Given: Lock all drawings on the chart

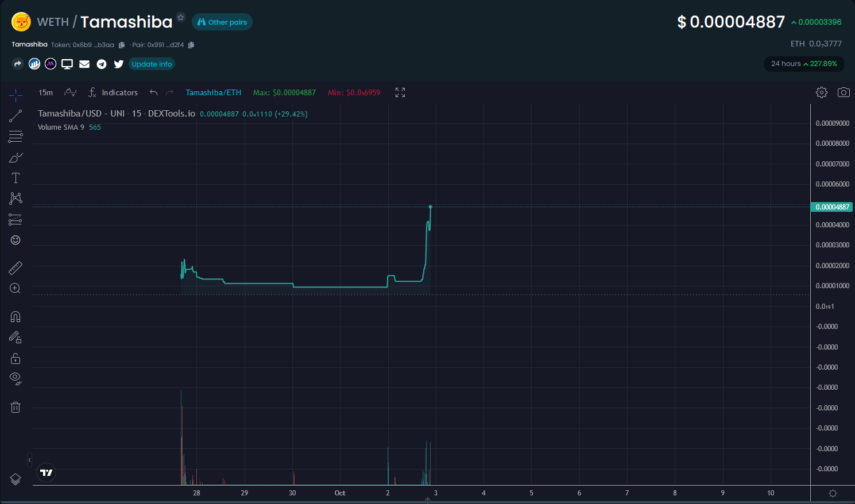Looking at the screenshot, I should (x=15, y=358).
